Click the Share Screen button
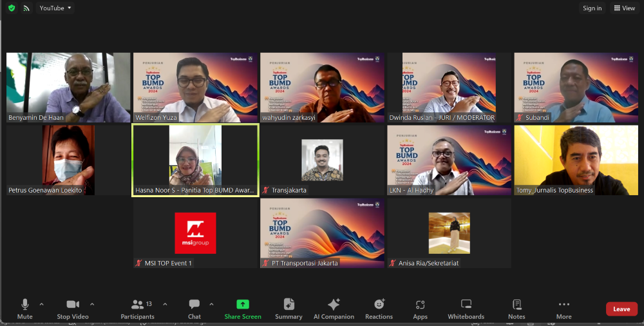This screenshot has width=644, height=326. tap(243, 309)
